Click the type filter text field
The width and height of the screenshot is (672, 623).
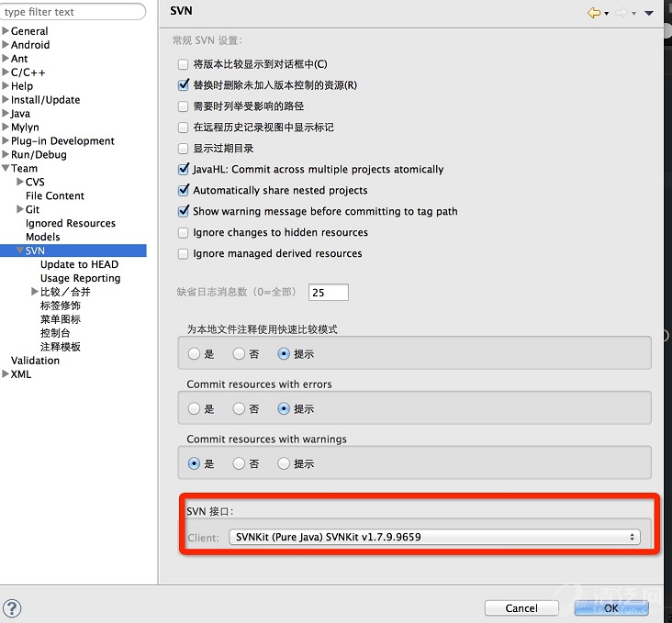click(73, 12)
